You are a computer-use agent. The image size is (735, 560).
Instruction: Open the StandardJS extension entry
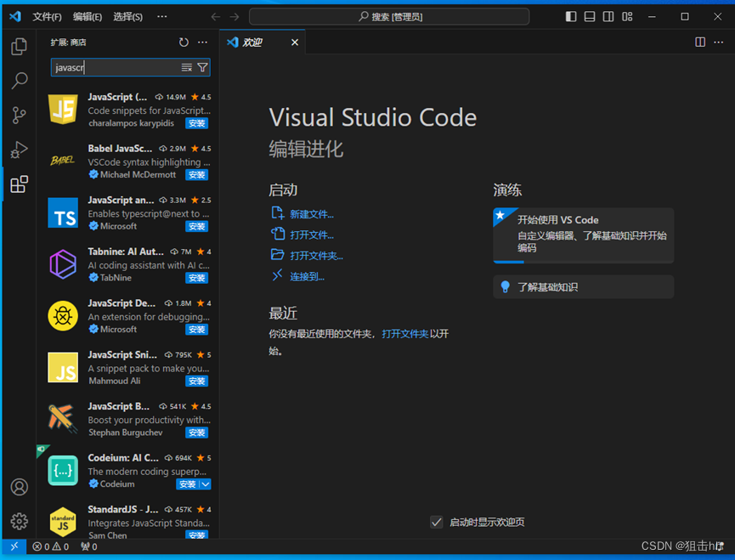point(128,521)
